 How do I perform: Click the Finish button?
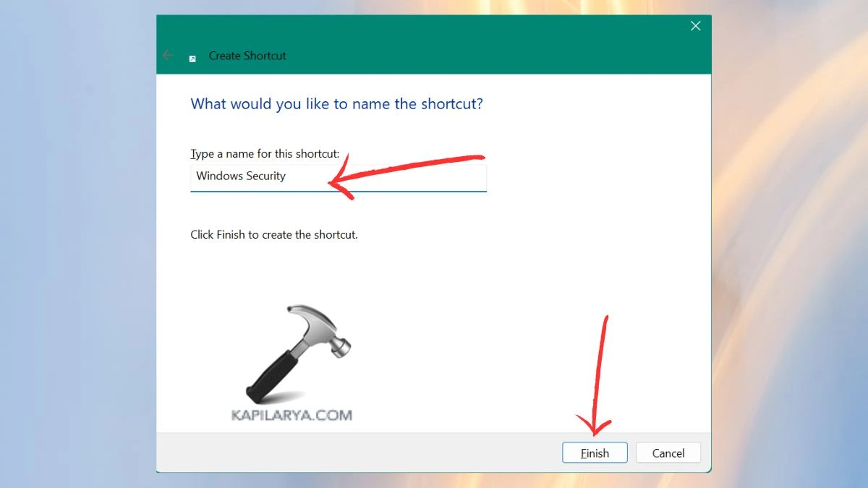pyautogui.click(x=595, y=453)
